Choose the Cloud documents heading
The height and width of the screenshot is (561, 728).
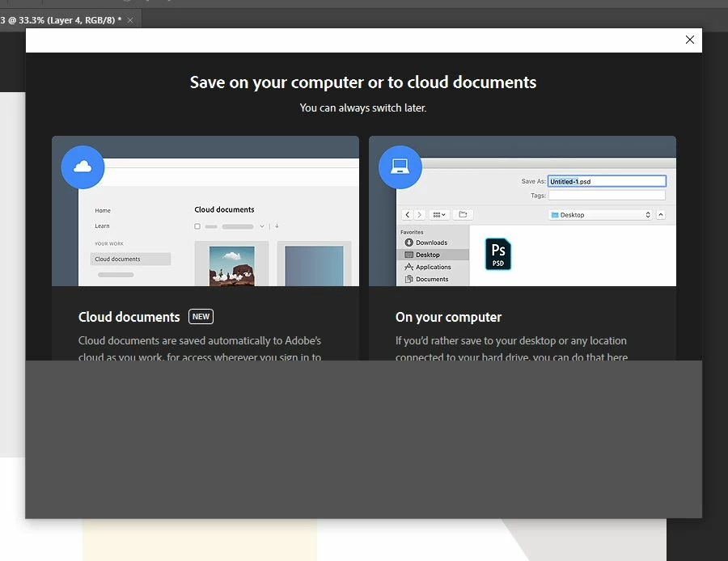click(x=129, y=317)
